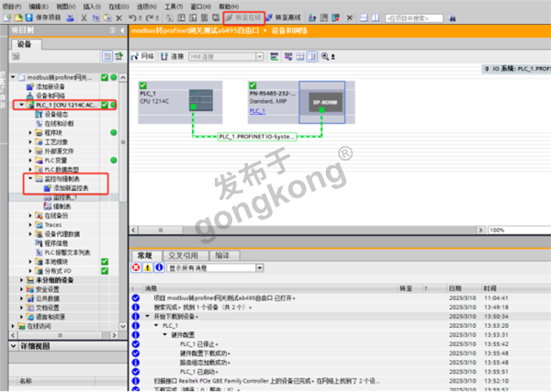Open the 在线 menu

coord(118,6)
